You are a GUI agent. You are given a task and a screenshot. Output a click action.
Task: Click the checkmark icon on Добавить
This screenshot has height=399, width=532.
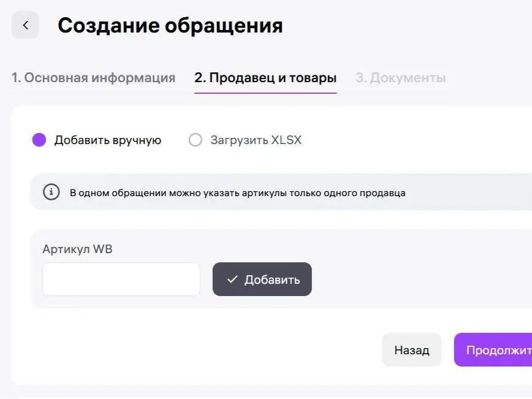232,279
